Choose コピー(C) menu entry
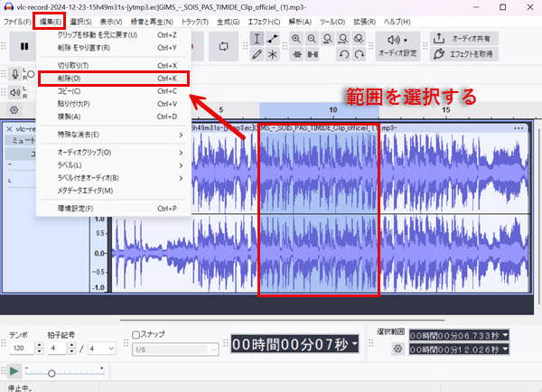The width and height of the screenshot is (542, 392). tap(114, 91)
